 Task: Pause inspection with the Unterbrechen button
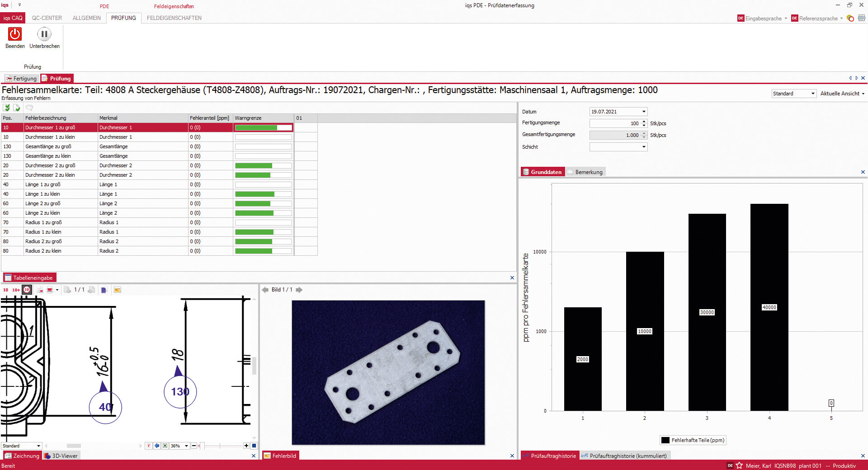pyautogui.click(x=44, y=34)
